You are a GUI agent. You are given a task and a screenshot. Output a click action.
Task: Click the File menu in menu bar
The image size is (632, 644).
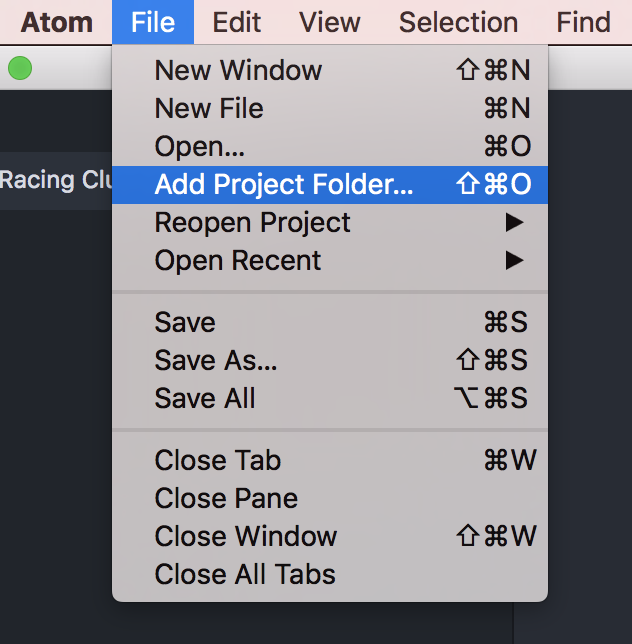point(152,21)
